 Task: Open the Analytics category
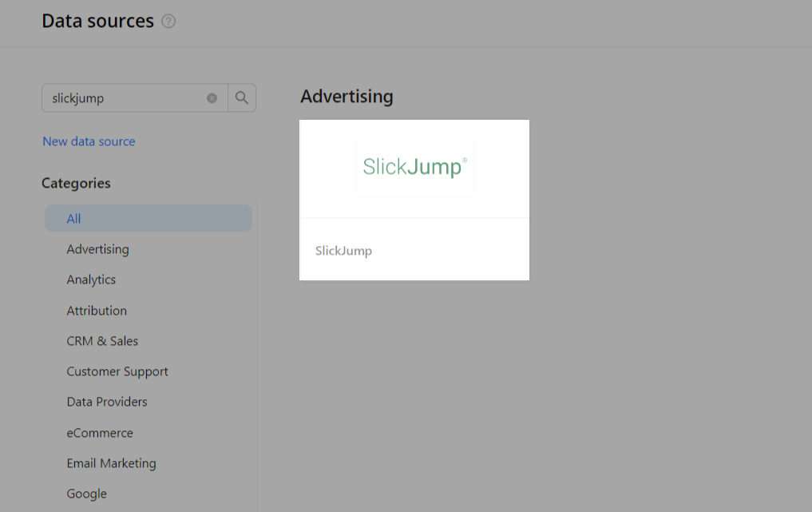pos(91,280)
